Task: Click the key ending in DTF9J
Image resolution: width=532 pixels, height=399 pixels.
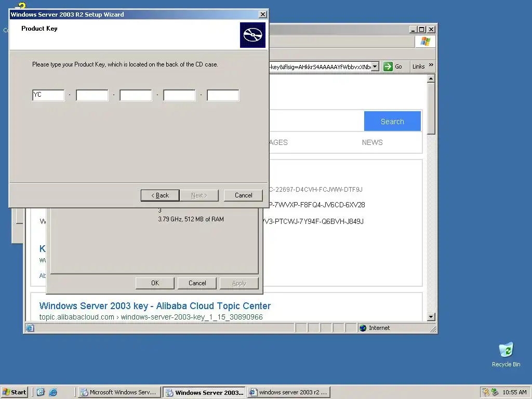Action: point(316,190)
